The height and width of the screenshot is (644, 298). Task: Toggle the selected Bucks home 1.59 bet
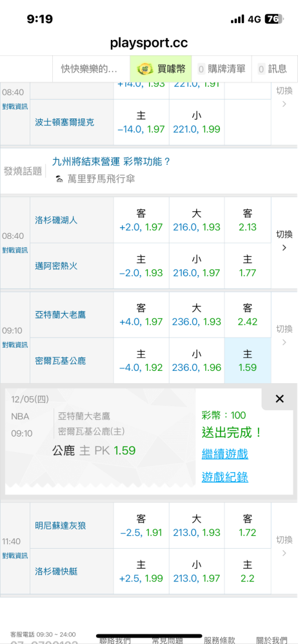point(248,361)
